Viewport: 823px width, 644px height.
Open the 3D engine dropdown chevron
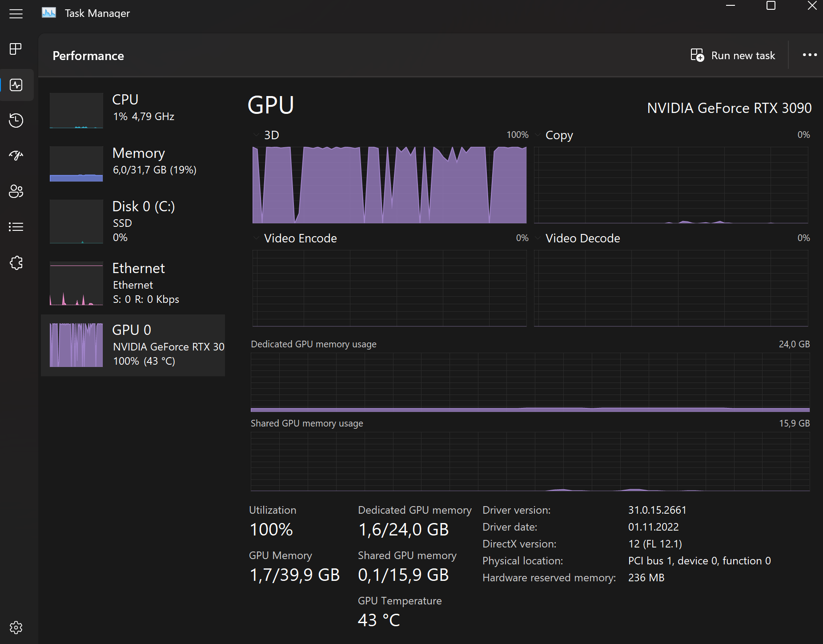point(256,135)
